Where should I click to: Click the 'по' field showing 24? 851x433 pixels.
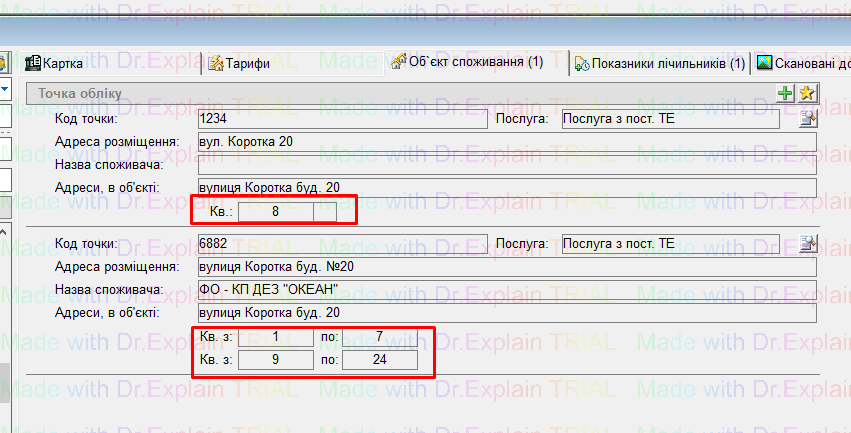coord(380,359)
